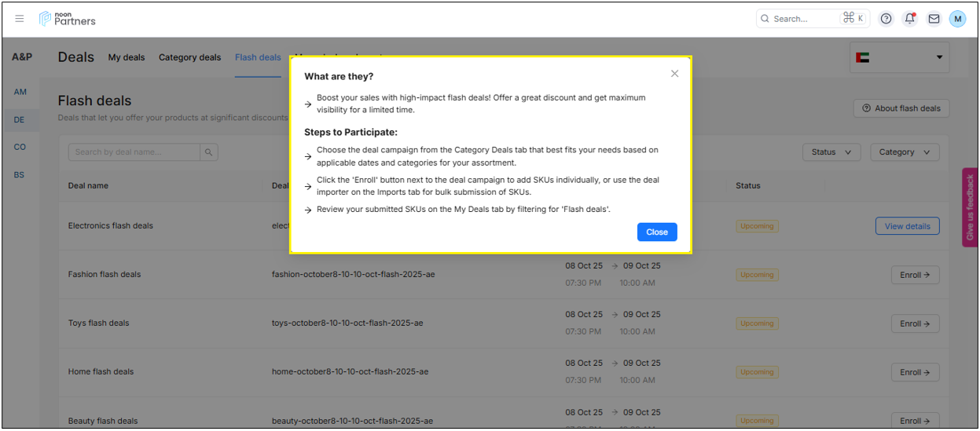Switch to the Category deals tab
Viewport: 980px width, 431px height.
(x=189, y=57)
